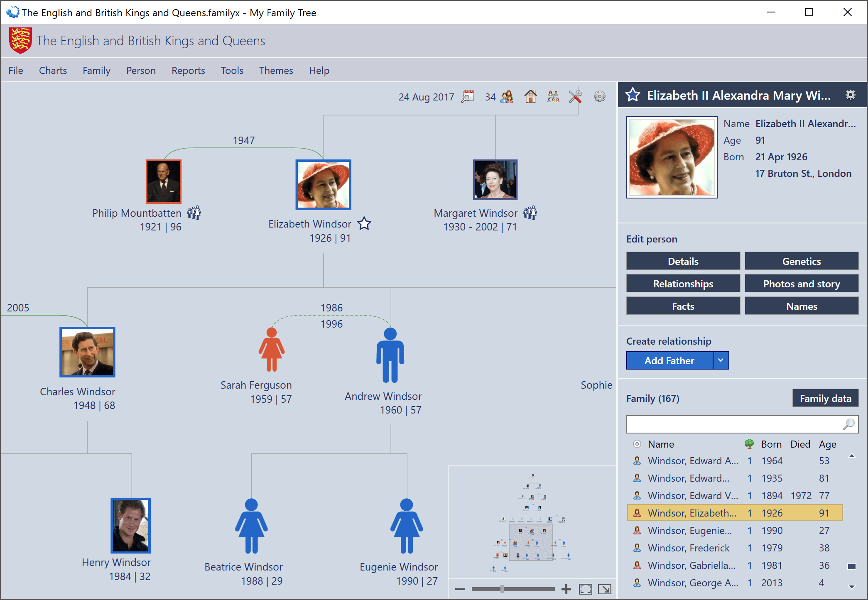
Task: Click the partners icon beside Philip Mountbatten
Action: point(194,213)
